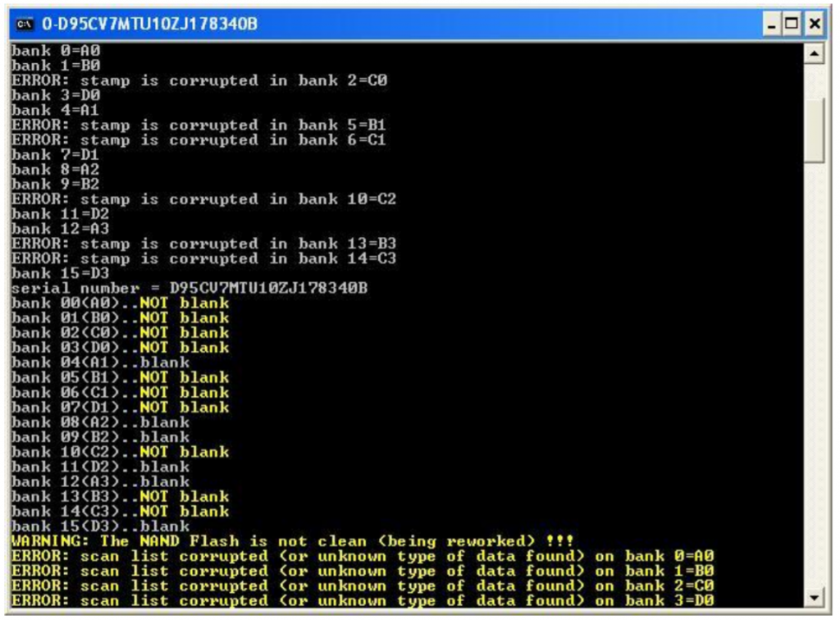This screenshot has width=840, height=620.
Task: Click the scrollbar up arrow
Action: [815, 53]
